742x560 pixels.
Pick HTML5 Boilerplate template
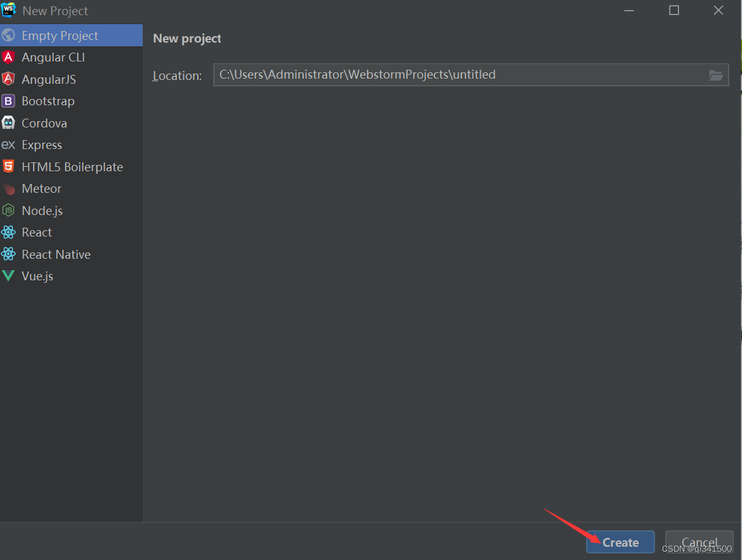coord(71,166)
